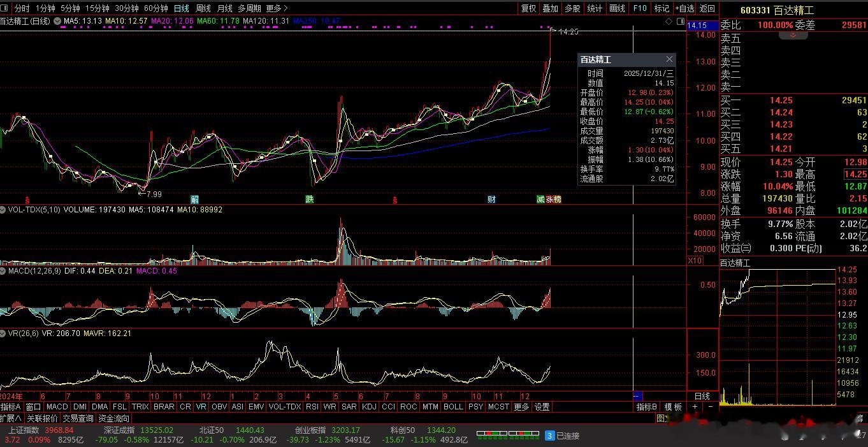Select the RSI indicator tab

click(x=312, y=407)
